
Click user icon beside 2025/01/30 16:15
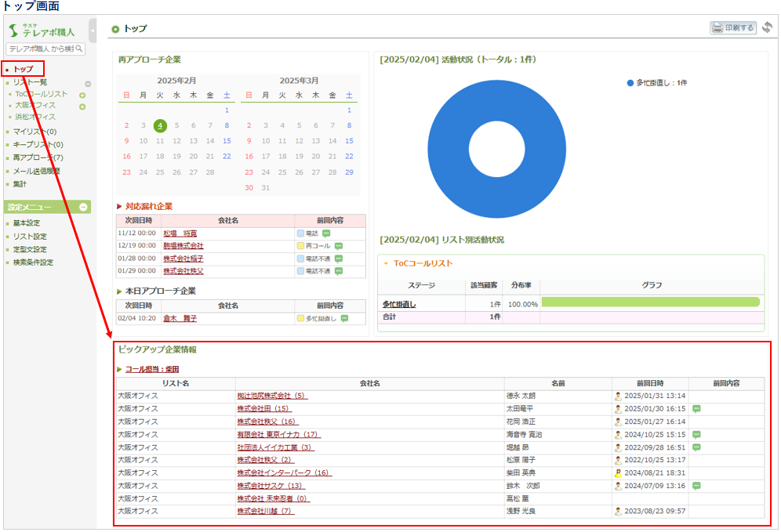click(618, 409)
